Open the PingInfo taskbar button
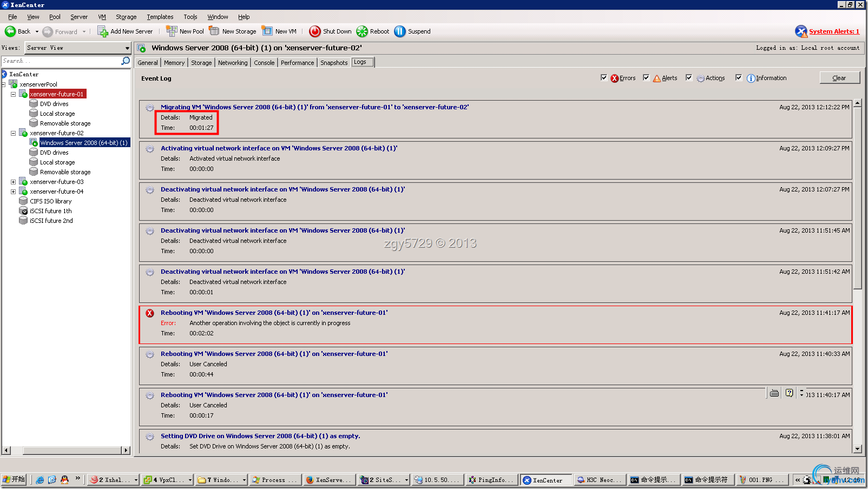Screen dimensions: 868x489 click(x=491, y=480)
